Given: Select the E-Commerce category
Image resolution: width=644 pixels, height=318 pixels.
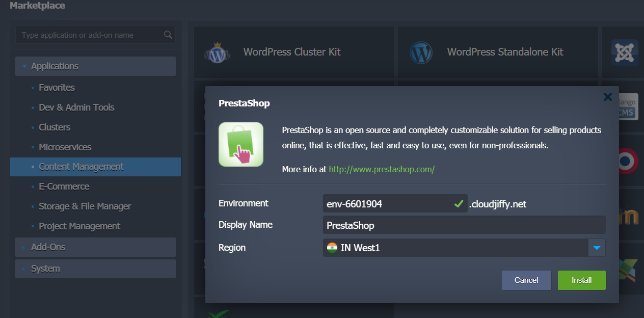Looking at the screenshot, I should tap(64, 187).
